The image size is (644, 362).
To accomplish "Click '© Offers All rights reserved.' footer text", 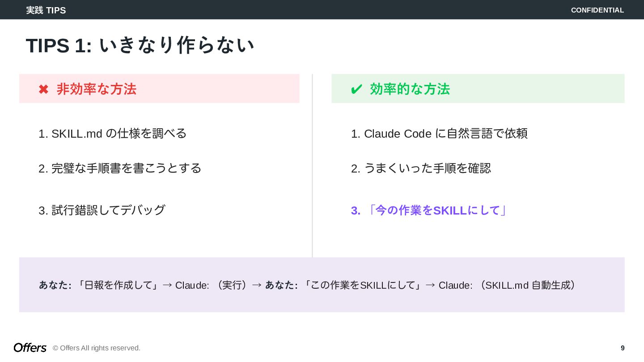I will [97, 348].
